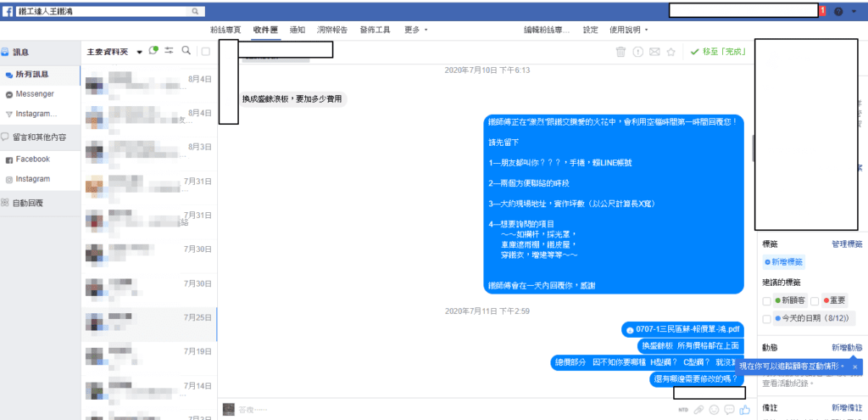Attach a file using paperclip icon

click(698, 410)
